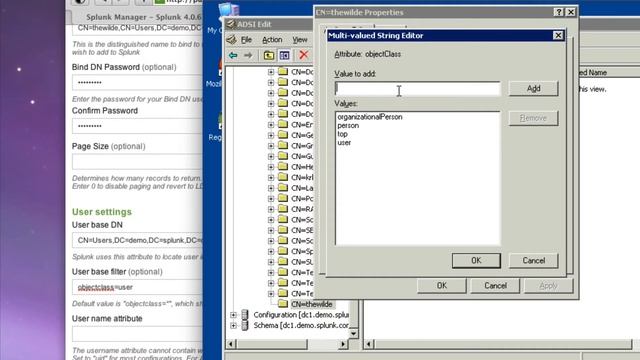Click the folder icon beside CN=krl
Viewport: 640px width, 360px height.
click(282, 177)
